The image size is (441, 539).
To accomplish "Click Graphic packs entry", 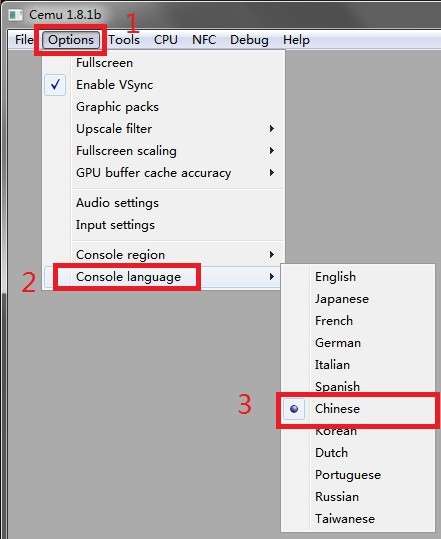I will coord(163,107).
